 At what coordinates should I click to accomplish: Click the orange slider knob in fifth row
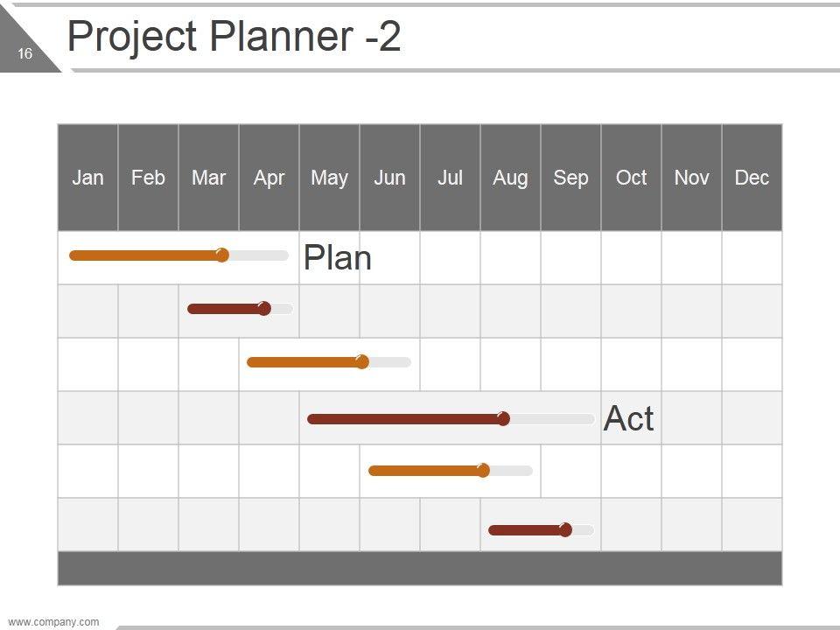coord(483,470)
